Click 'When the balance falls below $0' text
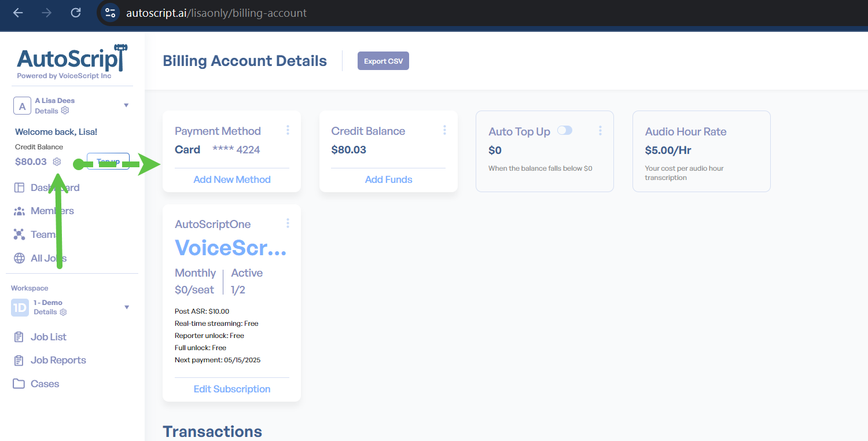The width and height of the screenshot is (868, 441). click(540, 168)
